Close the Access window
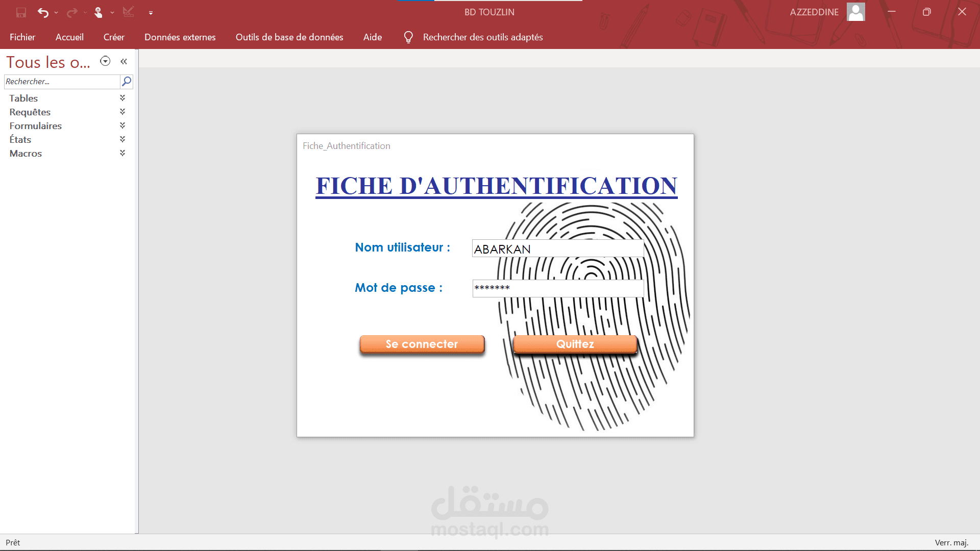980x551 pixels. [x=962, y=12]
